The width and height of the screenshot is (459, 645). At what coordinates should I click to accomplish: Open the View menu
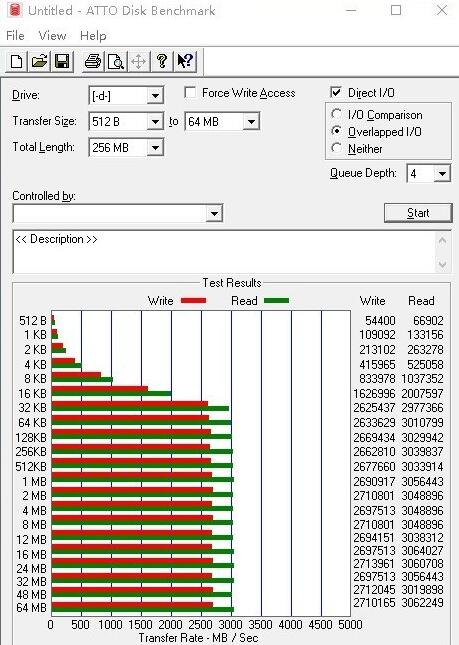pyautogui.click(x=52, y=36)
